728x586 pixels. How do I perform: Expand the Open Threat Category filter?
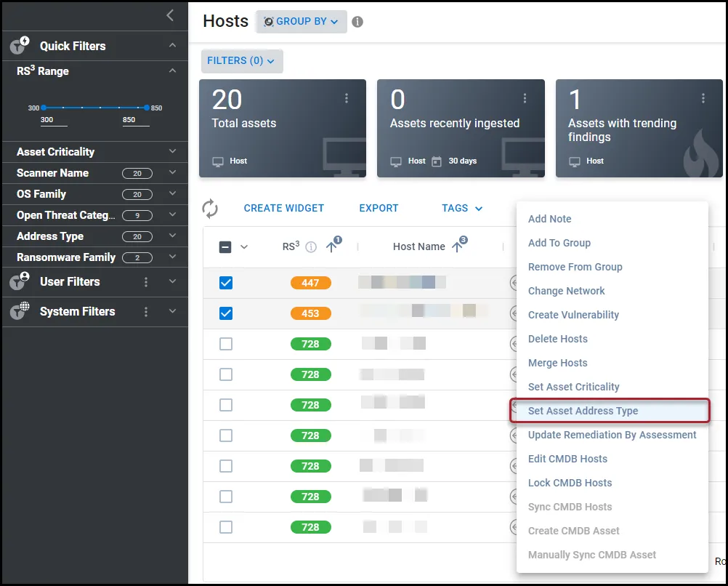[172, 214]
